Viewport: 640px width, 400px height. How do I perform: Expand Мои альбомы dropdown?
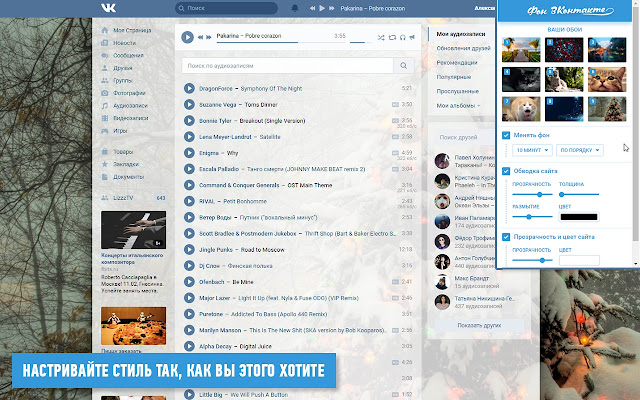[x=458, y=105]
